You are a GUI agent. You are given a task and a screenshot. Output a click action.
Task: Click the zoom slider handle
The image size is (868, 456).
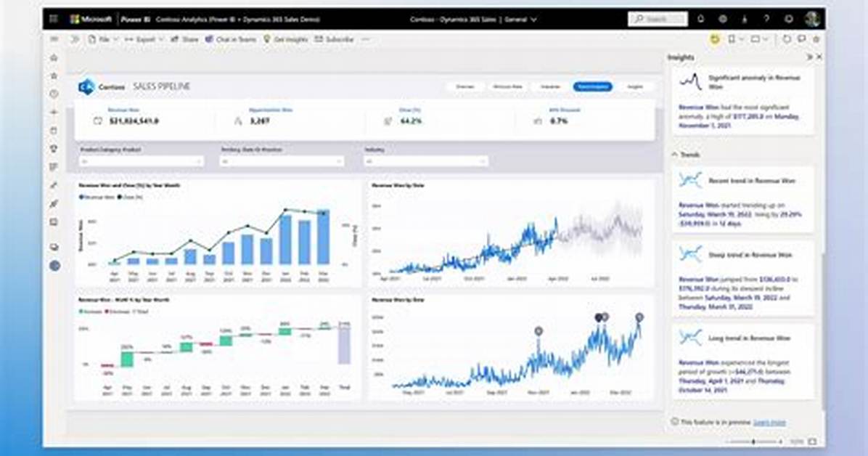coord(753,441)
